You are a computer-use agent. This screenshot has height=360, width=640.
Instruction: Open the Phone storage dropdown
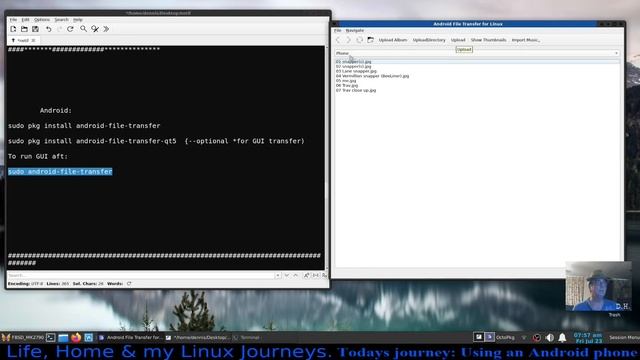click(477, 53)
